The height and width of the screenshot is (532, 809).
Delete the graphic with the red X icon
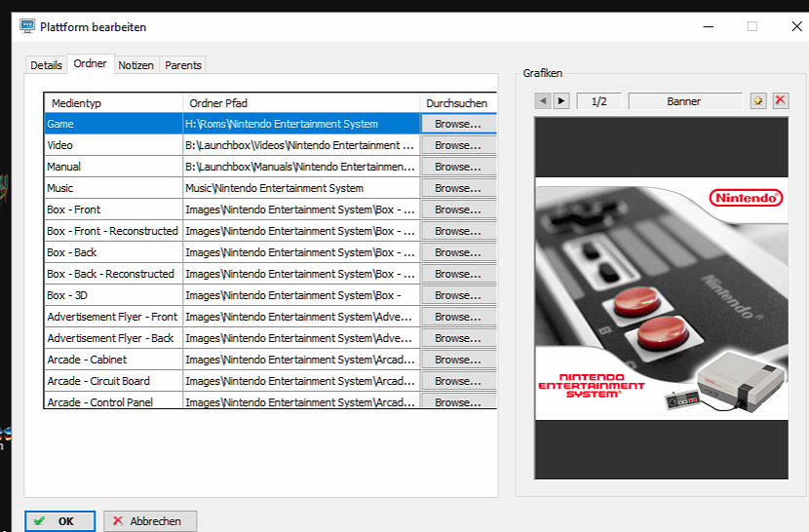coord(780,101)
